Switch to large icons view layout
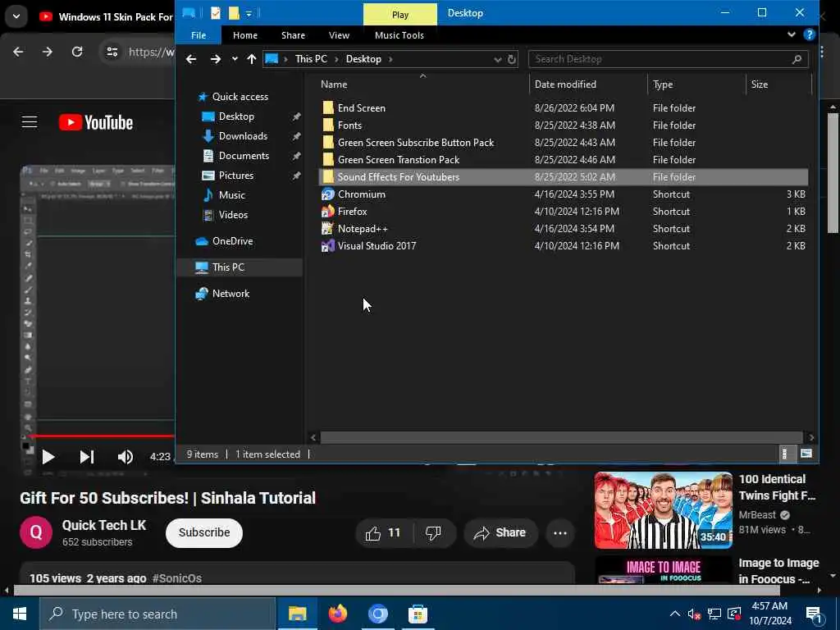This screenshot has width=840, height=630. pos(806,454)
